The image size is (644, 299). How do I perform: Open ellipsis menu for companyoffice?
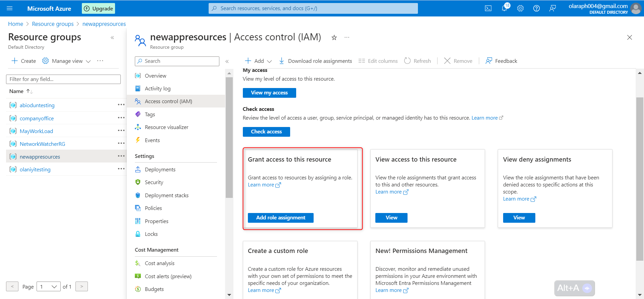121,118
